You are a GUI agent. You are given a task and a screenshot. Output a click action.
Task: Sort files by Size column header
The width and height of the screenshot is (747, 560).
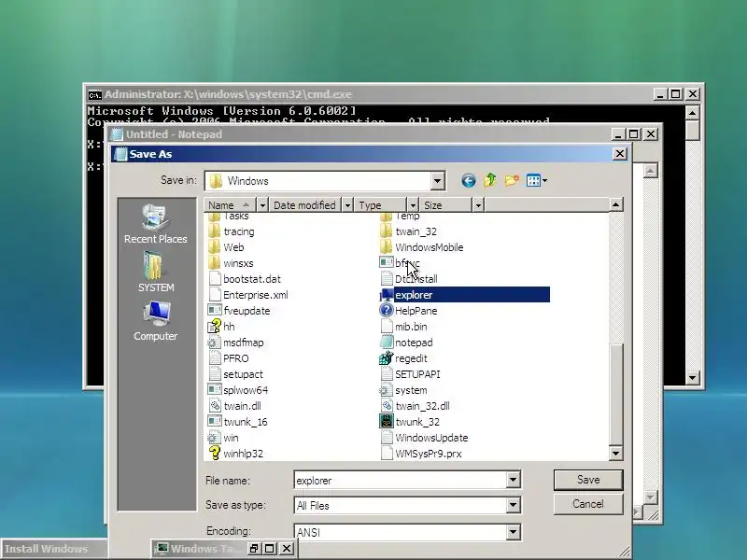tap(445, 205)
